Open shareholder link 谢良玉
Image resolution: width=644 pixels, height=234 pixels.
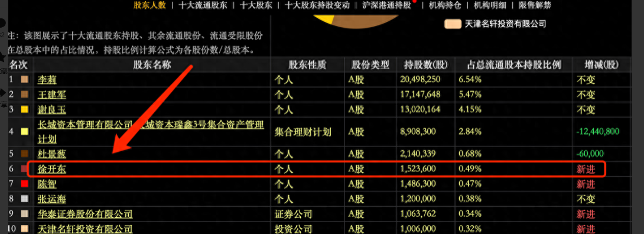coord(51,109)
